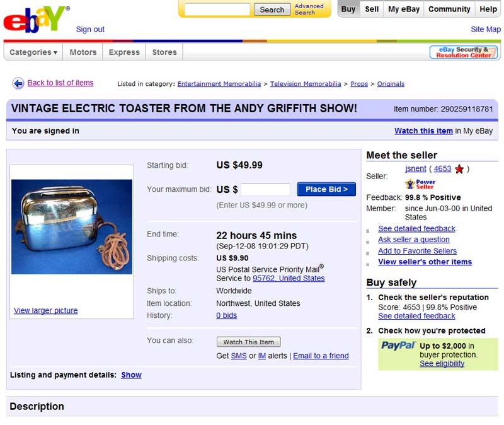Click the back arrow icon
Screen dimensions: 504x425
tap(18, 83)
